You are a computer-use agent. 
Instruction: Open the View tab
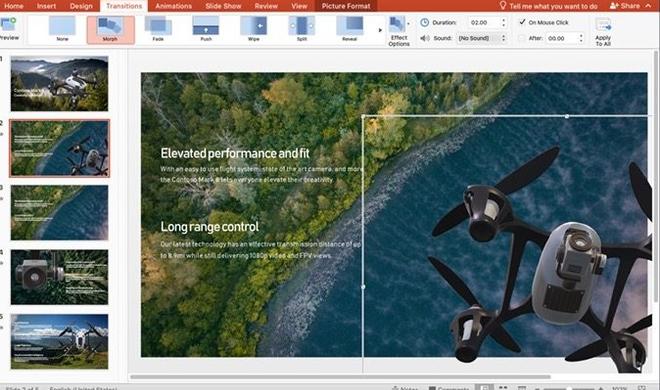coord(299,6)
